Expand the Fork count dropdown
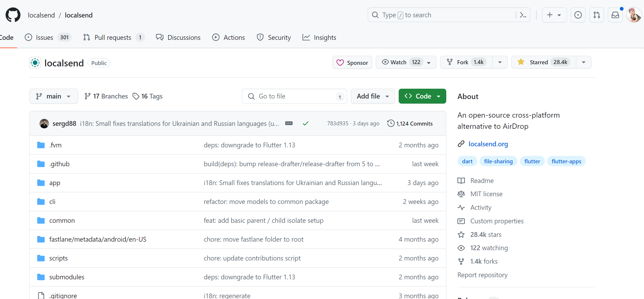Image resolution: width=644 pixels, height=299 pixels. click(500, 62)
